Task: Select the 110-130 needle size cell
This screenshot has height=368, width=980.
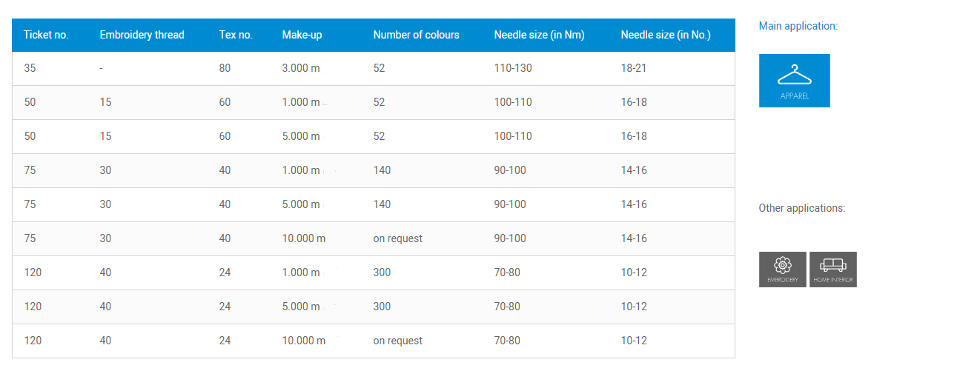Action: pos(513,68)
